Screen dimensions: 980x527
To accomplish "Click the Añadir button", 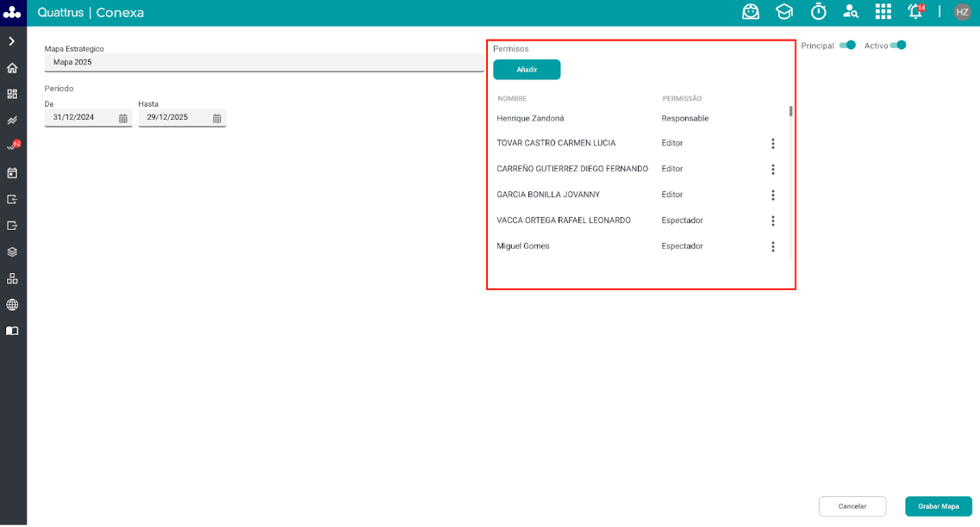I will (x=527, y=70).
